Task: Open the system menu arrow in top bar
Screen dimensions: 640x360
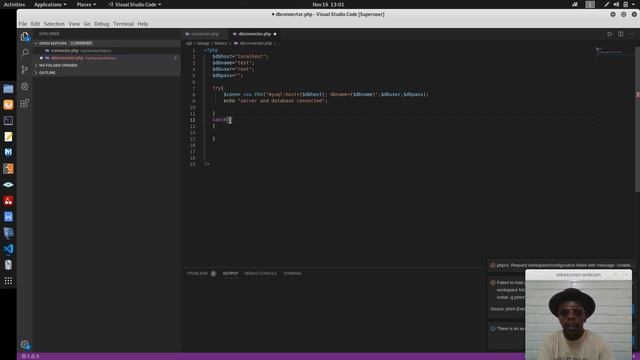Action: (x=634, y=4)
